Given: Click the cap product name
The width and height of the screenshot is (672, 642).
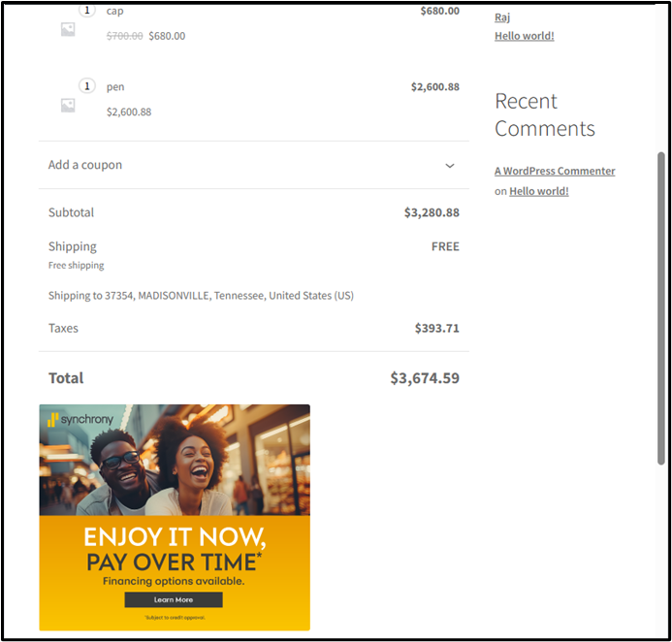Looking at the screenshot, I should point(115,11).
